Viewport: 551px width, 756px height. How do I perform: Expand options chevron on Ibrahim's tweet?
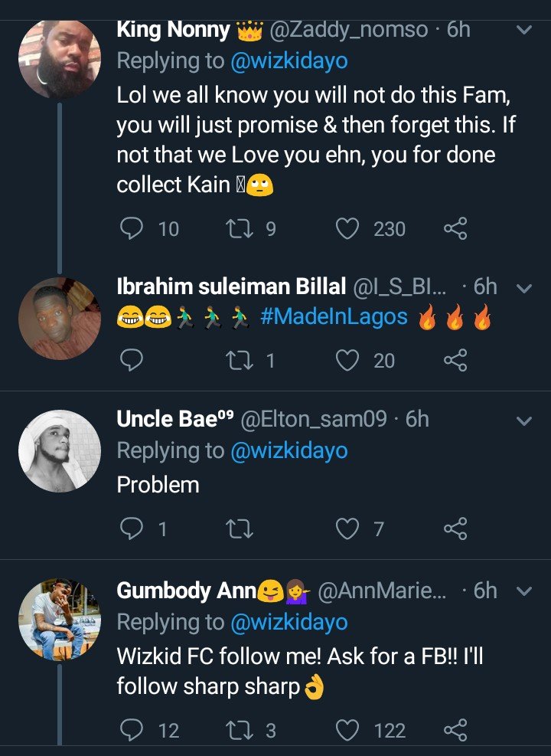pos(525,289)
